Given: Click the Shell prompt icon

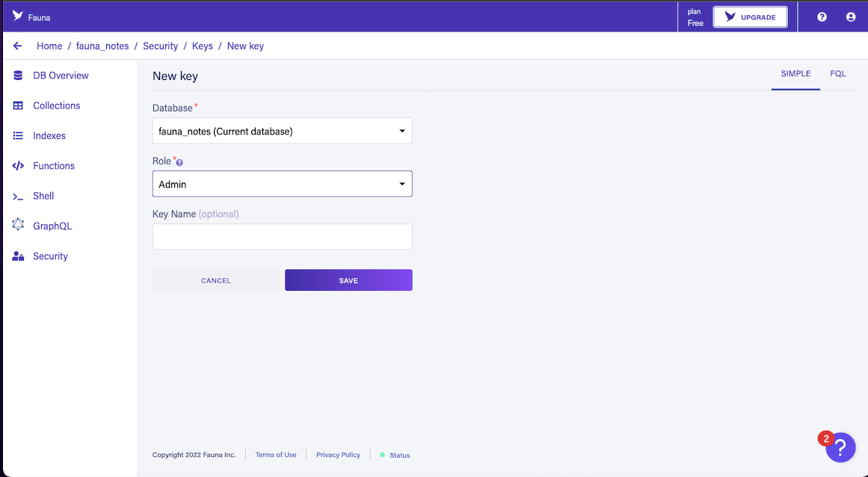Looking at the screenshot, I should pos(18,197).
